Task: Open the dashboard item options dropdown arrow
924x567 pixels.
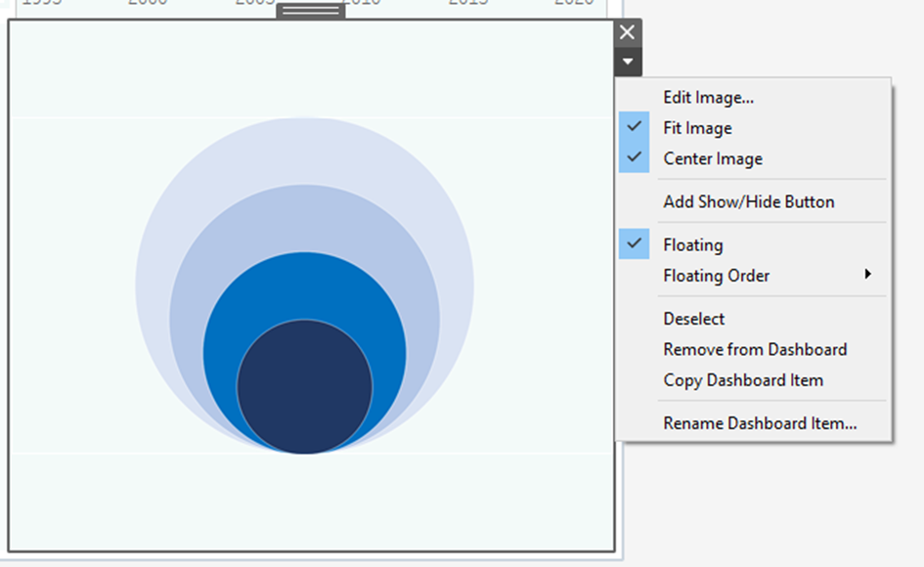Action: (x=627, y=61)
